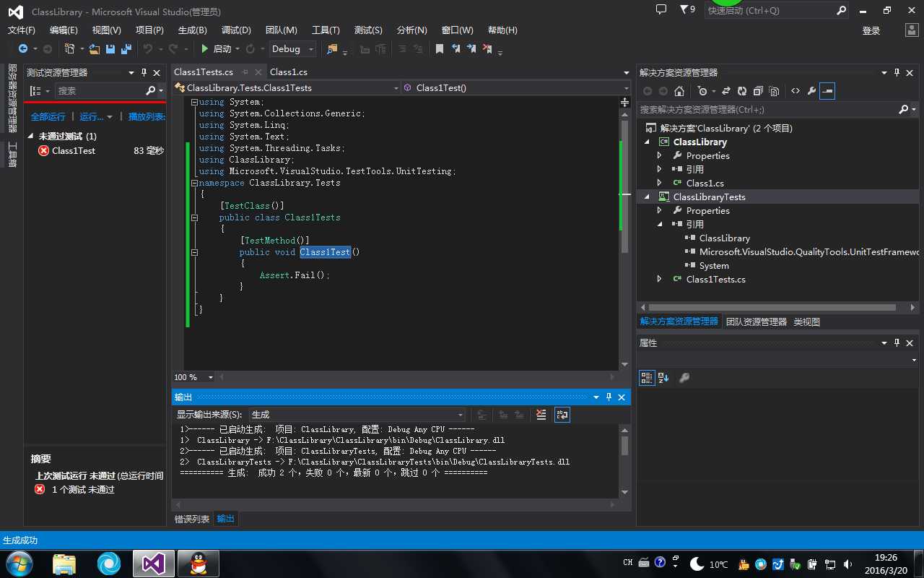Viewport: 924px width, 578px height.
Task: Open Properties wrench icon in Solution Explorer
Action: coord(811,91)
